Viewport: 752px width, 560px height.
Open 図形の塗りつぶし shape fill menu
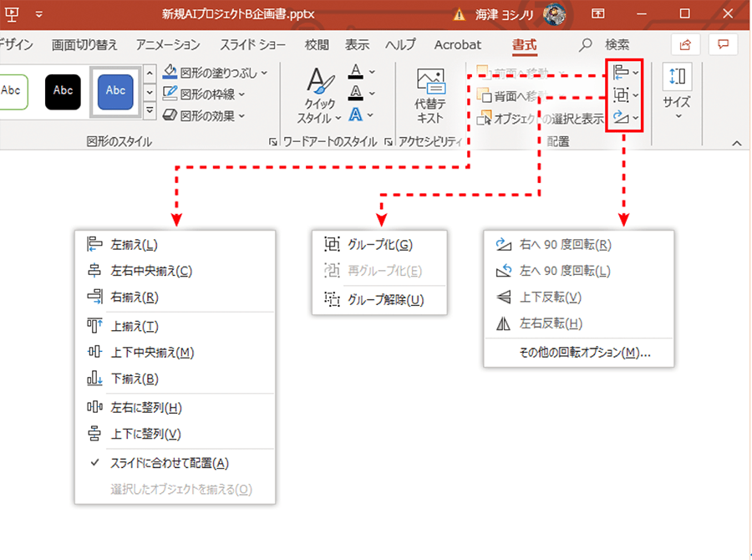click(215, 73)
